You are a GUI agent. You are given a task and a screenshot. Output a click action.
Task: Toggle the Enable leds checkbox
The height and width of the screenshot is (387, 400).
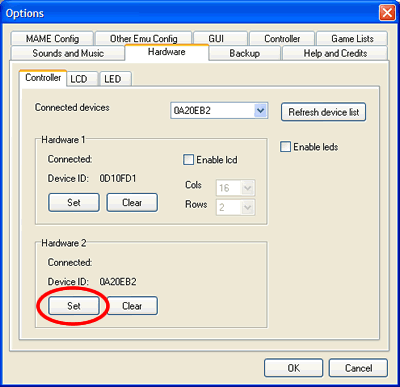pos(285,147)
